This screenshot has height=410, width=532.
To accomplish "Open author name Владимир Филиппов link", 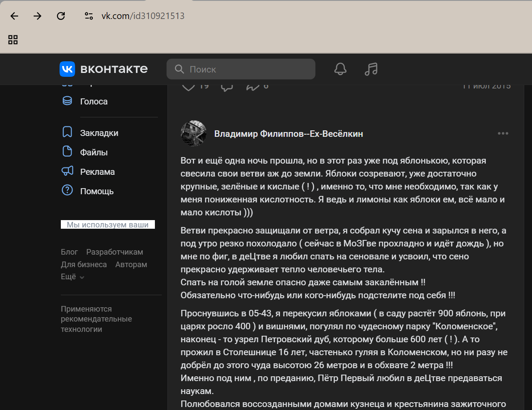I will tap(288, 134).
